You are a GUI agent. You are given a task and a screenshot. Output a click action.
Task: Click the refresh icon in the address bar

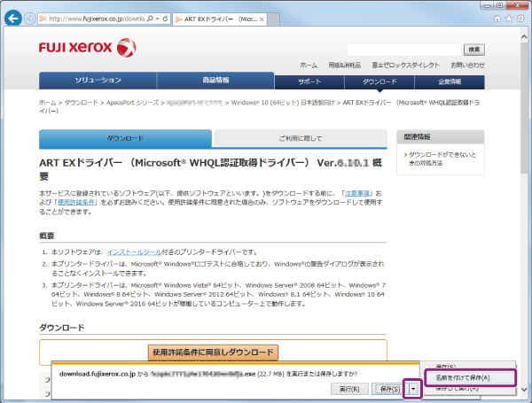(166, 18)
